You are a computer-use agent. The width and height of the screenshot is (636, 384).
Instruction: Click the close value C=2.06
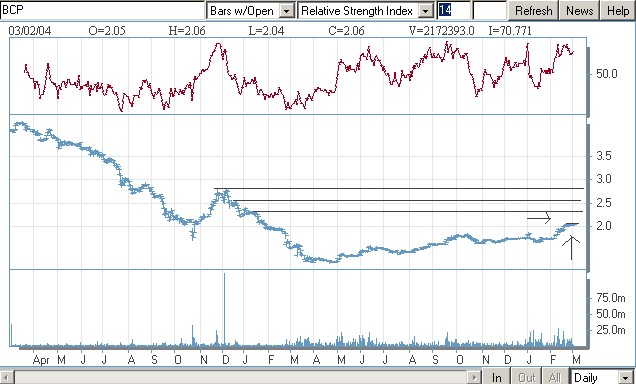tap(346, 31)
